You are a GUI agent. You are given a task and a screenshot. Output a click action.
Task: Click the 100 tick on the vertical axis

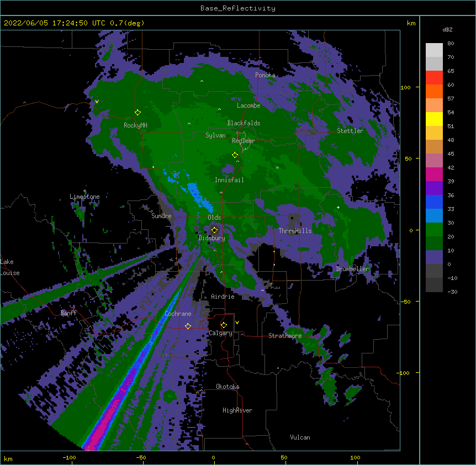[405, 87]
